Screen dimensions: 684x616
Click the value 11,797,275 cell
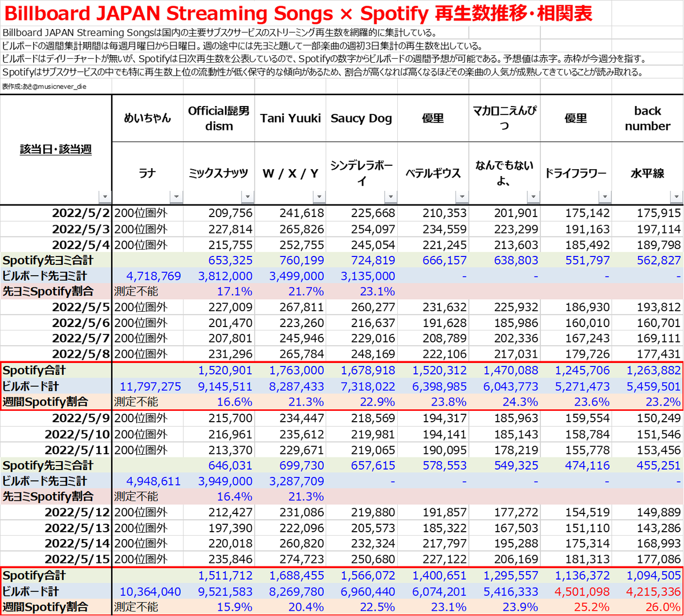(148, 386)
